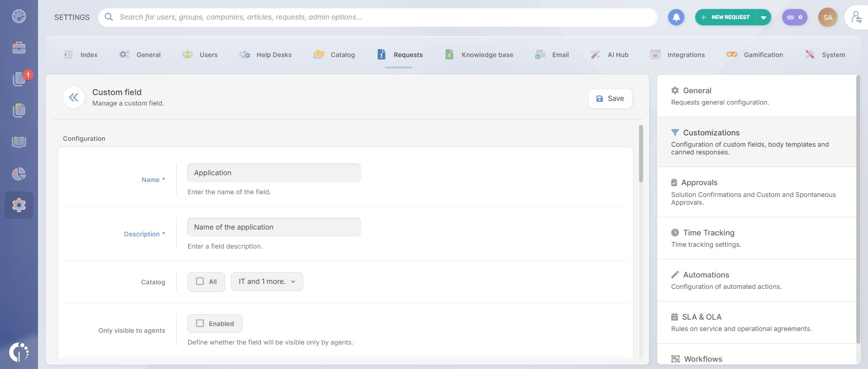Click the search magnifier icon
The width and height of the screenshot is (868, 369).
click(x=109, y=17)
